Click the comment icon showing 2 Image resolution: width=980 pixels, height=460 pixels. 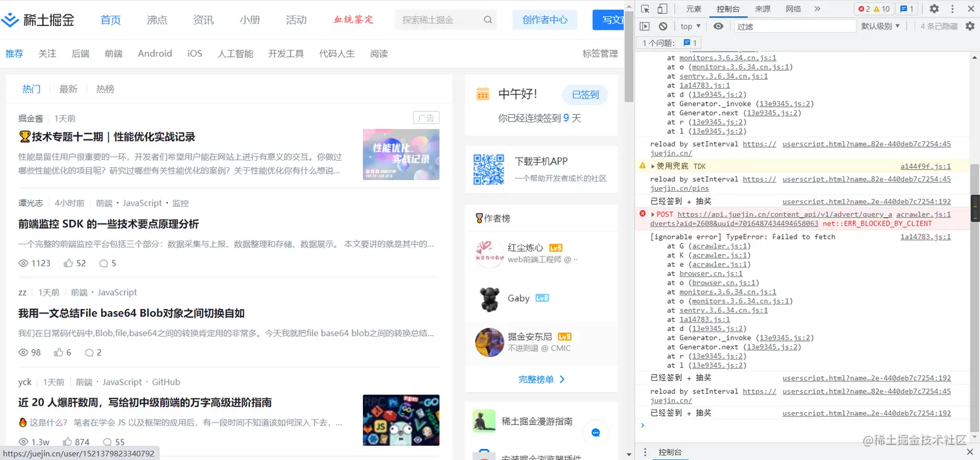(x=88, y=352)
